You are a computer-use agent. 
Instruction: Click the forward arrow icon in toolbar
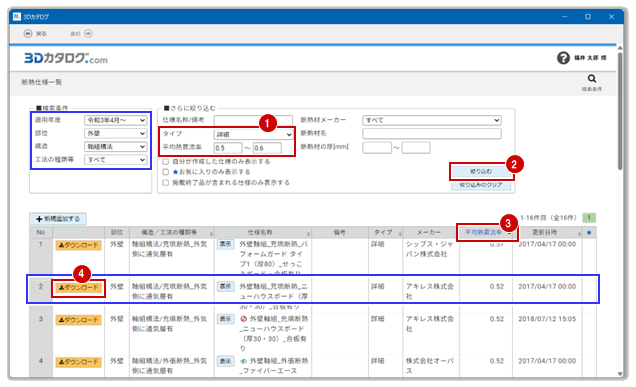88,34
